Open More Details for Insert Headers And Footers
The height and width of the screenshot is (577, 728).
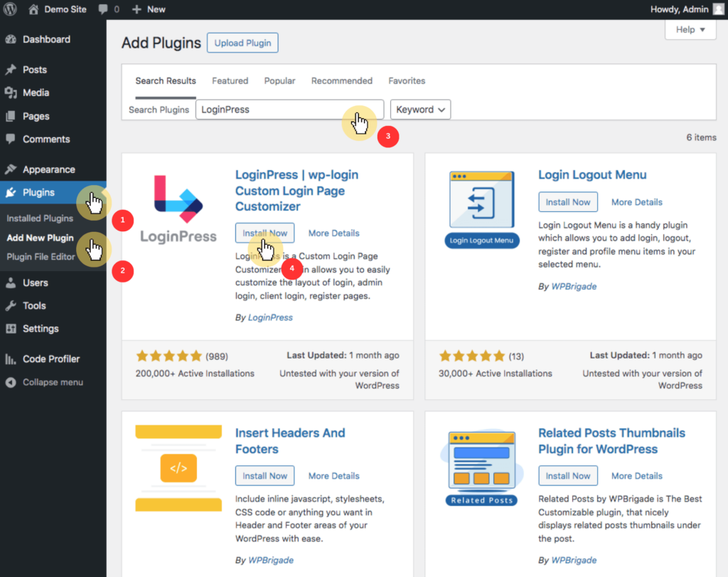click(x=334, y=476)
